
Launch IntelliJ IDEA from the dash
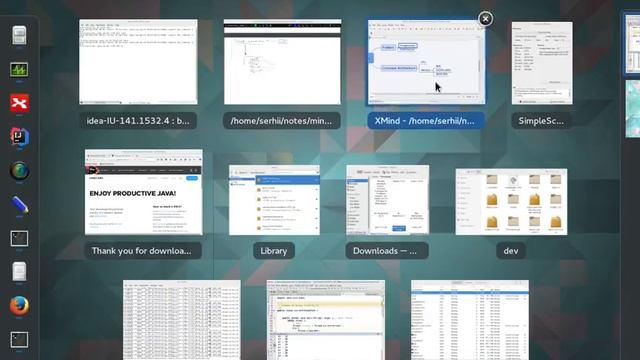click(x=19, y=137)
